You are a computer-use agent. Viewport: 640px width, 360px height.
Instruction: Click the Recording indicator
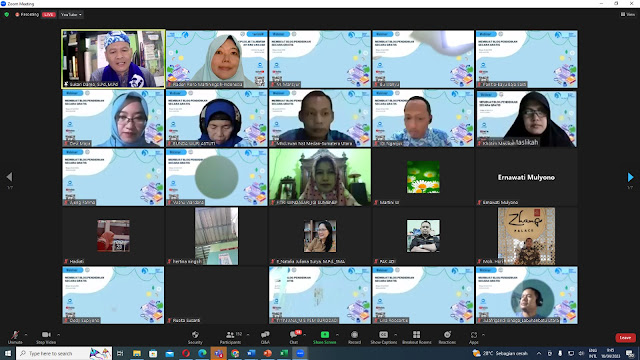tap(27, 14)
